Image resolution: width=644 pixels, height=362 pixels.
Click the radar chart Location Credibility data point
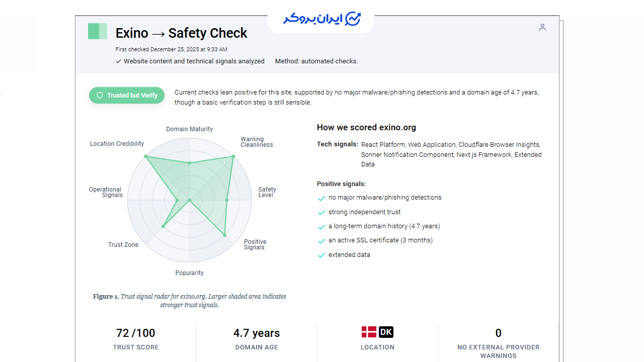coord(146,156)
